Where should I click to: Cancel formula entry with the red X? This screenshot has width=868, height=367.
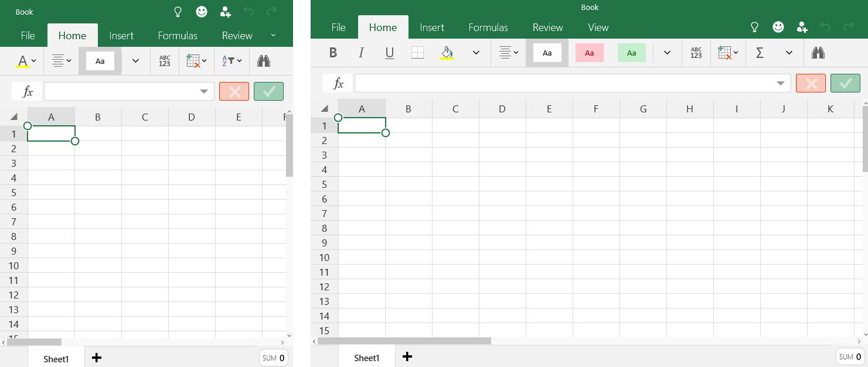pyautogui.click(x=811, y=83)
